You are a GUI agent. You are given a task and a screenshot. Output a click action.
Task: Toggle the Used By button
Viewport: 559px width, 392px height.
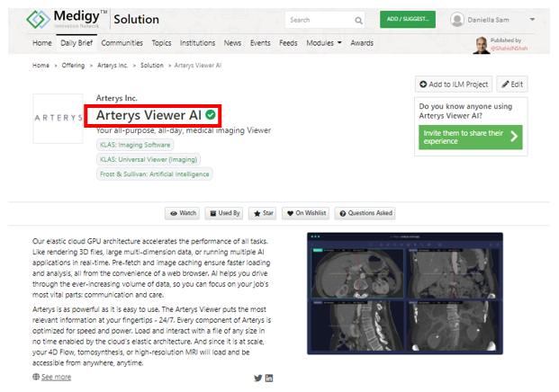224,213
